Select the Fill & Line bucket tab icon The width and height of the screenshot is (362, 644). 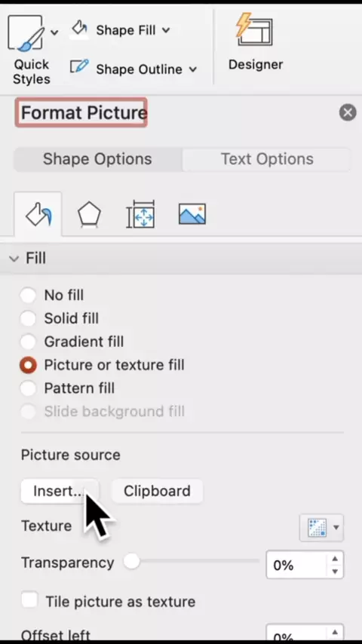coord(38,214)
